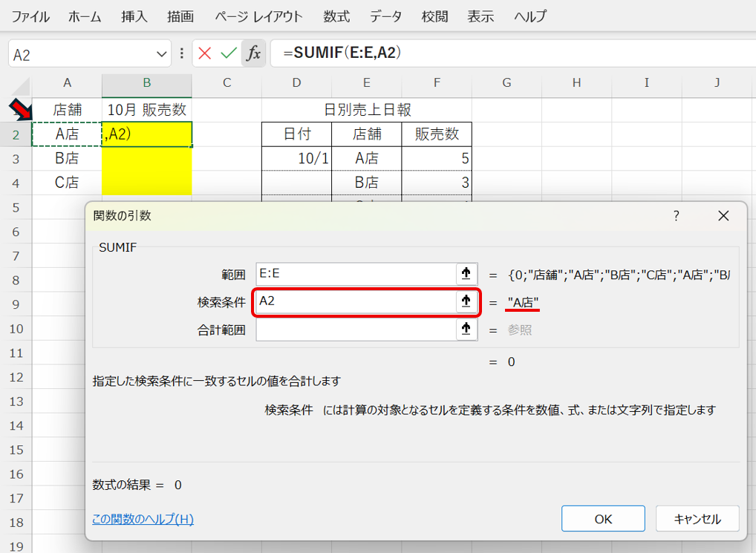The width and height of the screenshot is (756, 553).
Task: Open the 数式 ribbon tab
Action: [336, 16]
